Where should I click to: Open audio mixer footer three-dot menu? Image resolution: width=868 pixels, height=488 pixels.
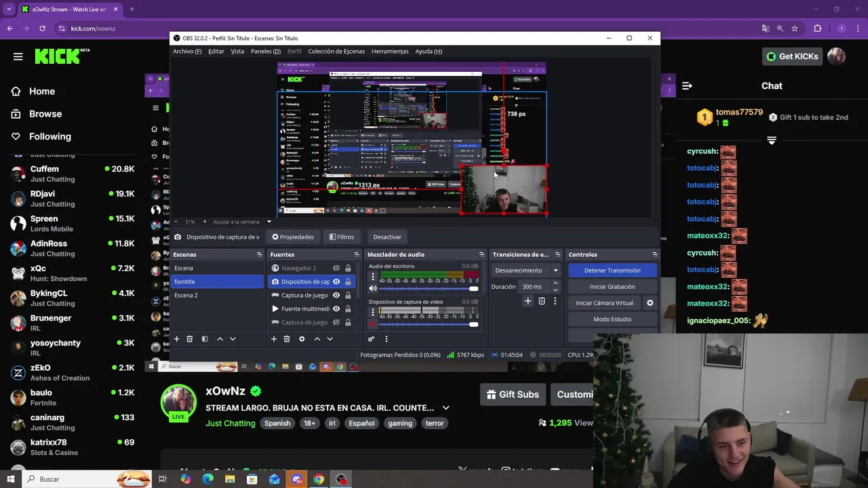tap(386, 339)
